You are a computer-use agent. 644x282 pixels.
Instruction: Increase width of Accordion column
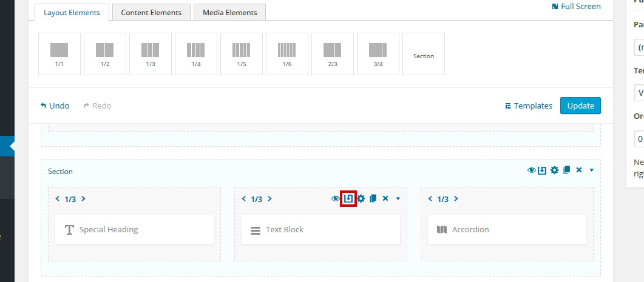pos(456,199)
